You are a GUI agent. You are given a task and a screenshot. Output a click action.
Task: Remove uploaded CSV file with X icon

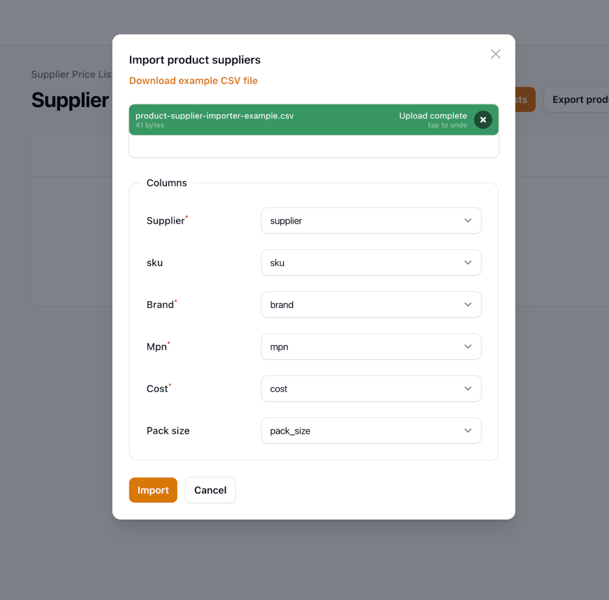click(x=483, y=120)
